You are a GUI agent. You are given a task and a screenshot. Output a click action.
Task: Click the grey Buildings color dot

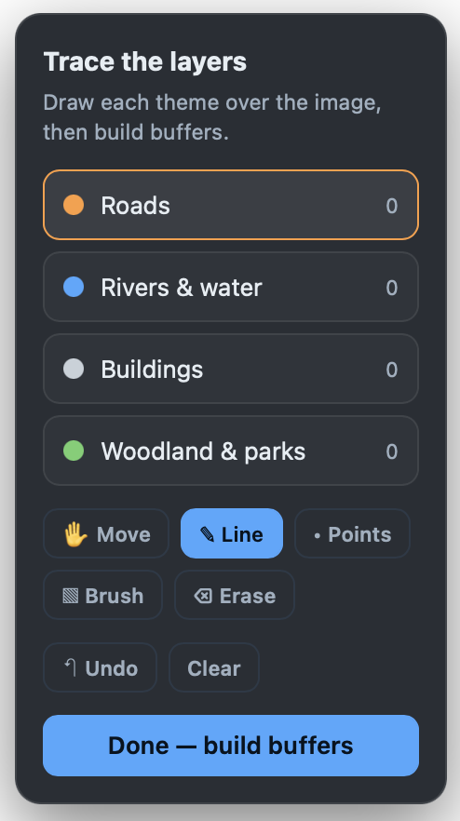pyautogui.click(x=74, y=369)
